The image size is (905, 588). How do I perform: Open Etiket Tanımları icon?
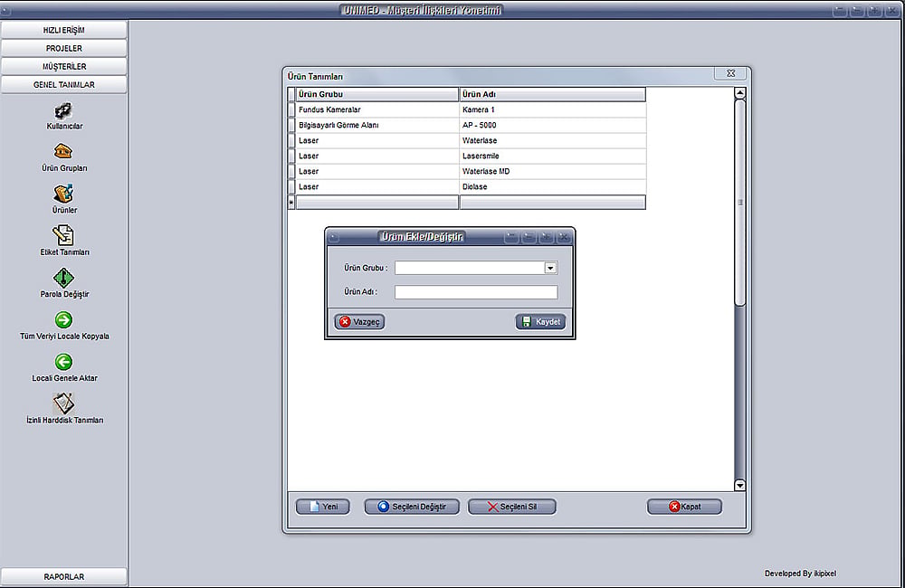tap(63, 235)
